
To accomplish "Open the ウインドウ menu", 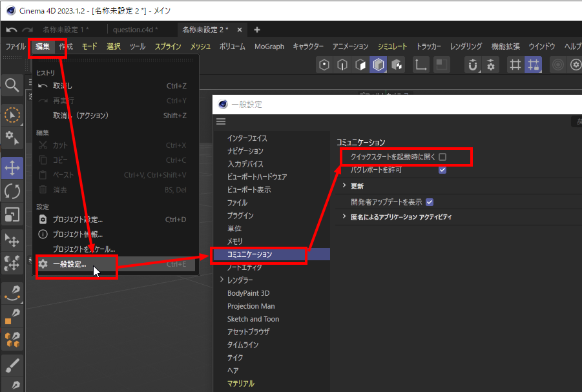I will (x=542, y=46).
